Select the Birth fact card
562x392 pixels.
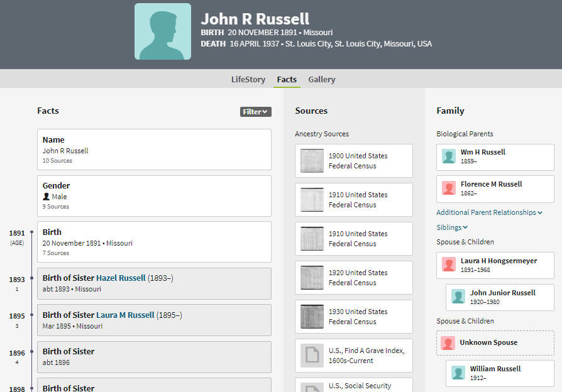point(154,242)
